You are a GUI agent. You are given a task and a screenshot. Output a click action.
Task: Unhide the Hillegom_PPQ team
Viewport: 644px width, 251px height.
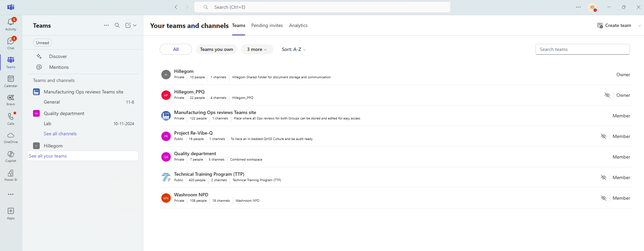click(x=607, y=95)
